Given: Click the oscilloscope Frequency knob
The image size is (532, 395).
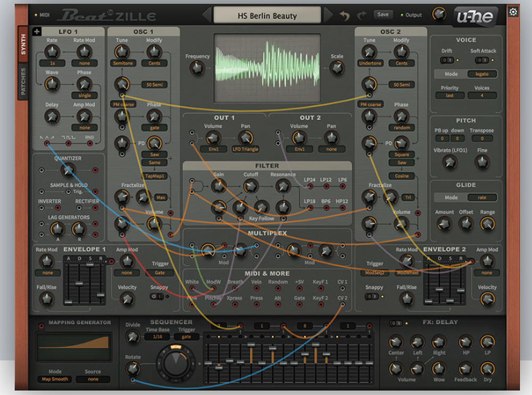Looking at the screenshot, I should click(x=197, y=68).
